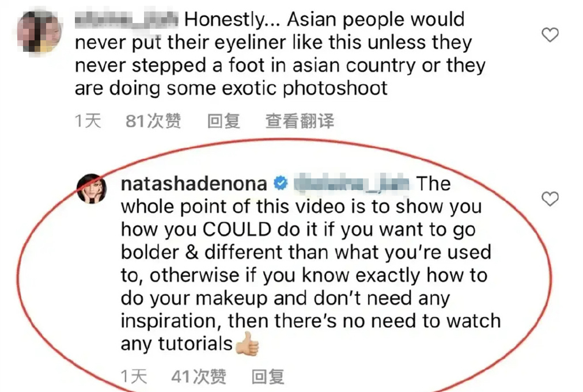Open the blurred username of the first commenter
Viewport: 583px width, 392px height.
[126, 20]
